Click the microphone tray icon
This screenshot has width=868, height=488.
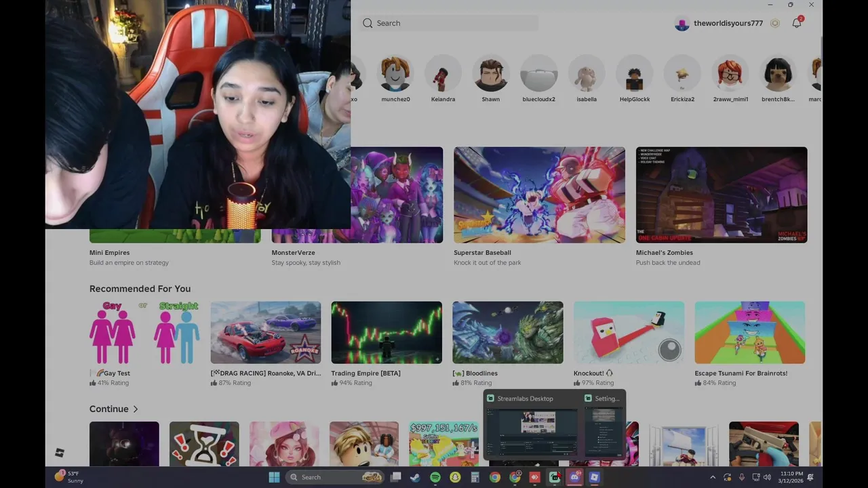(x=742, y=477)
